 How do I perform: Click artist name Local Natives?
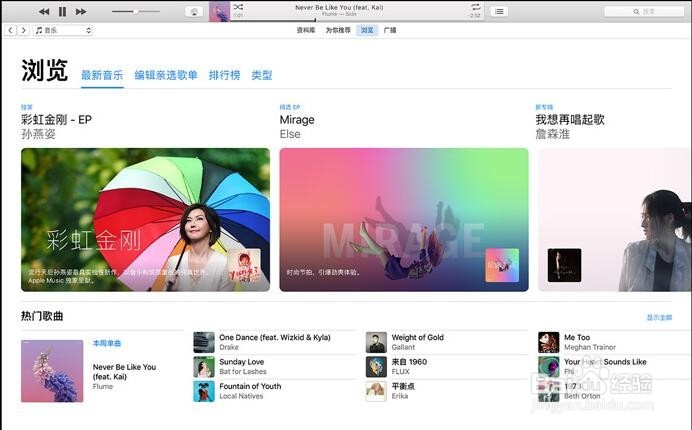click(x=241, y=396)
